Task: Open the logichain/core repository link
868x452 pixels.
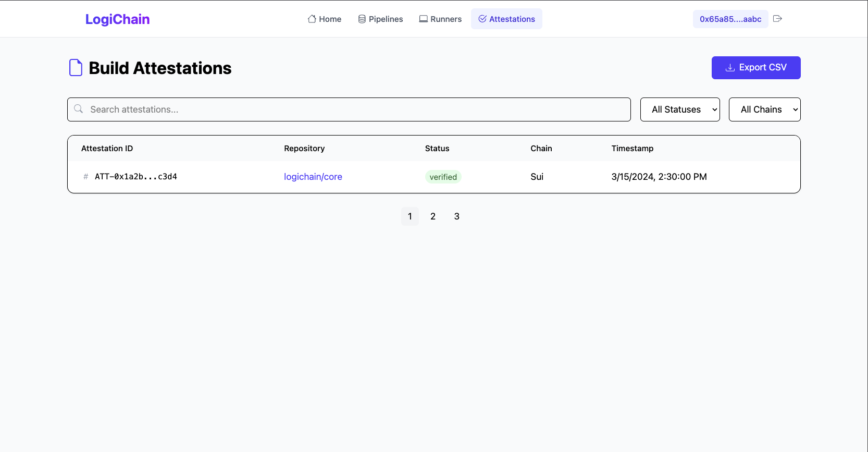Action: [x=313, y=177]
